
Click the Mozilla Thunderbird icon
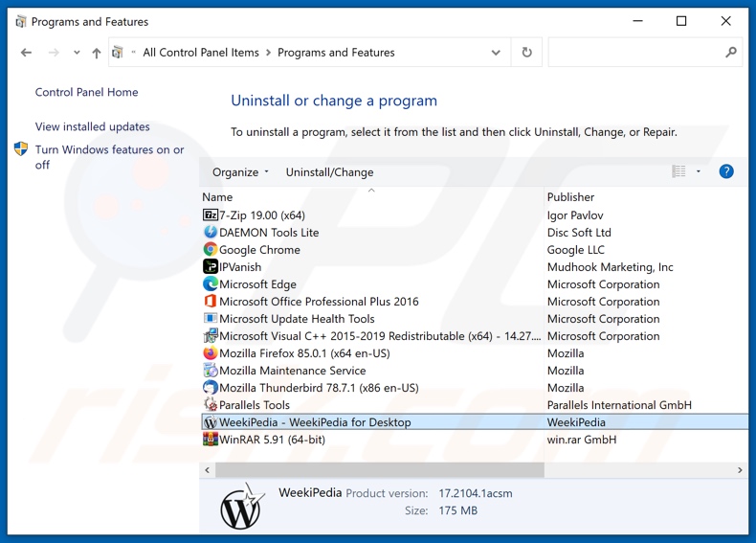pyautogui.click(x=211, y=388)
